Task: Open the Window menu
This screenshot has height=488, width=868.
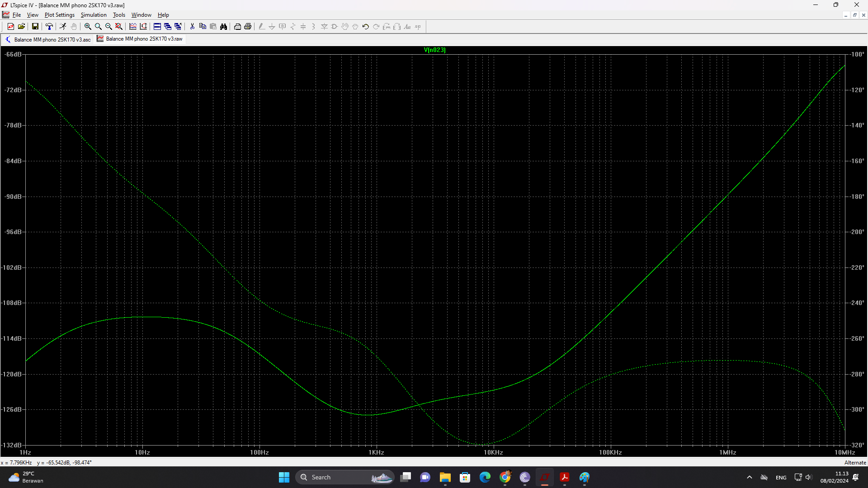Action: click(142, 15)
